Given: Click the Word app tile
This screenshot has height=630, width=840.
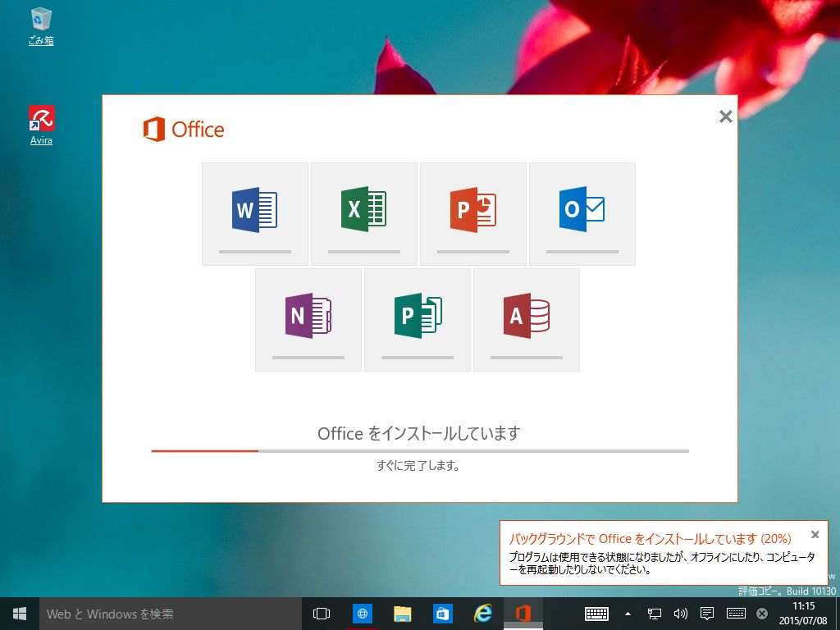Looking at the screenshot, I should [x=255, y=214].
